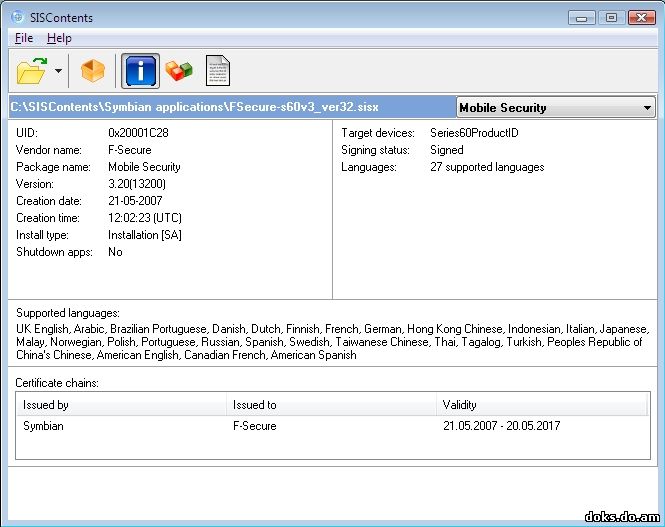Open a SIS file with folder icon
The width and height of the screenshot is (665, 527).
pyautogui.click(x=31, y=71)
